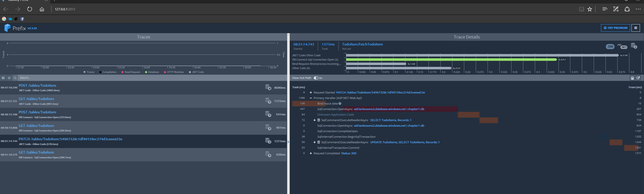This screenshot has width=644, height=194.
Task: Toggle Read Request series in legend
Action: point(131,72)
